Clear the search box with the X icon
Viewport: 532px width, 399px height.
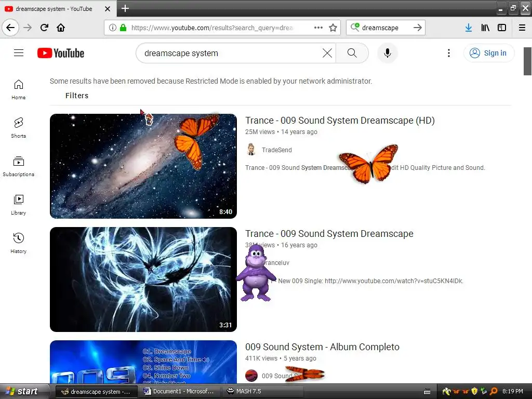(x=327, y=53)
